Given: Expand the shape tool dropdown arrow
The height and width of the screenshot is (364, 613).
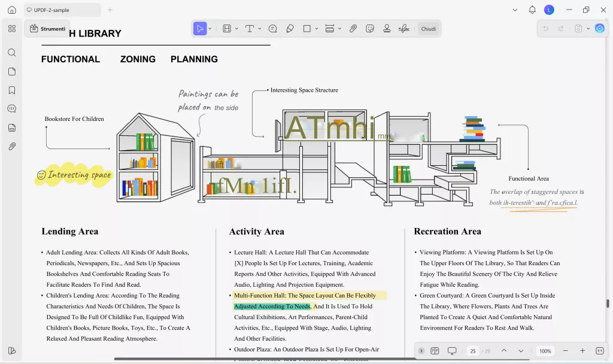Looking at the screenshot, I should pos(317,28).
